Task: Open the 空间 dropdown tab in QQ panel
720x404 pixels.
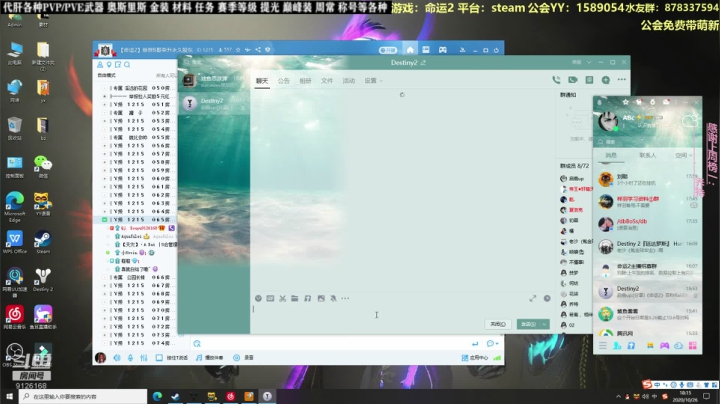Action: (x=683, y=155)
